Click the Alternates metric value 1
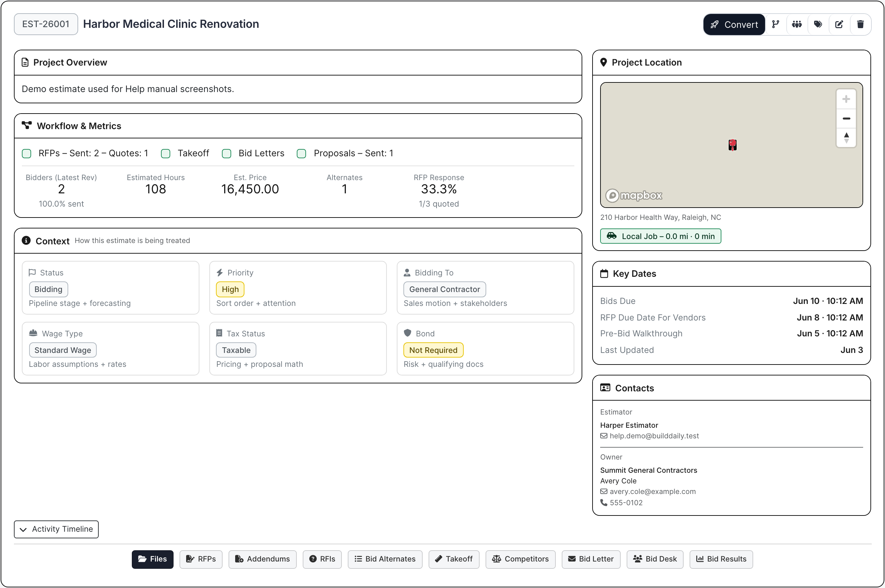This screenshot has height=588, width=885. 344,189
